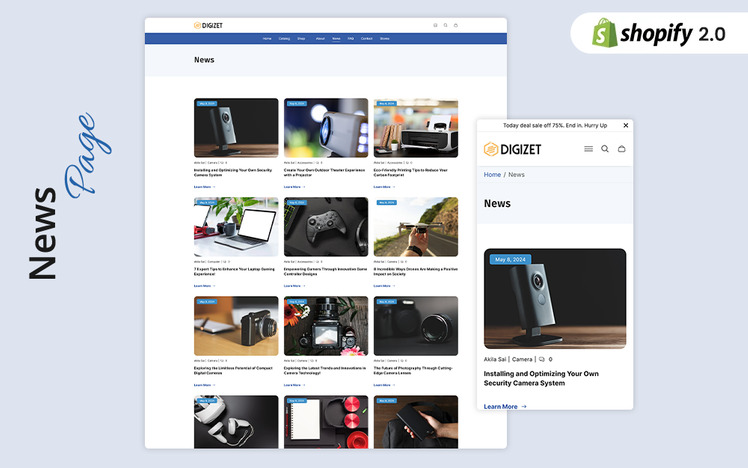Screen dimensions: 748x468
Task: Click the comment count icon in the mobile card
Action: click(x=541, y=359)
